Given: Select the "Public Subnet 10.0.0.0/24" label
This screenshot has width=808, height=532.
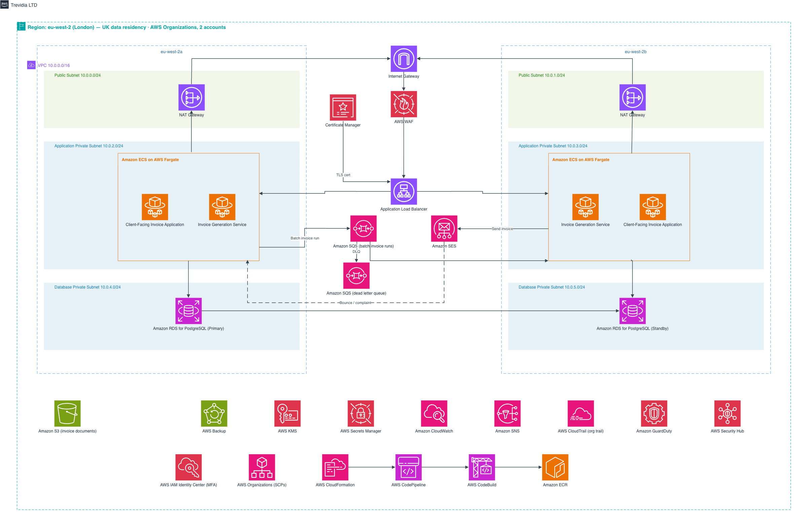Looking at the screenshot, I should click(x=77, y=75).
